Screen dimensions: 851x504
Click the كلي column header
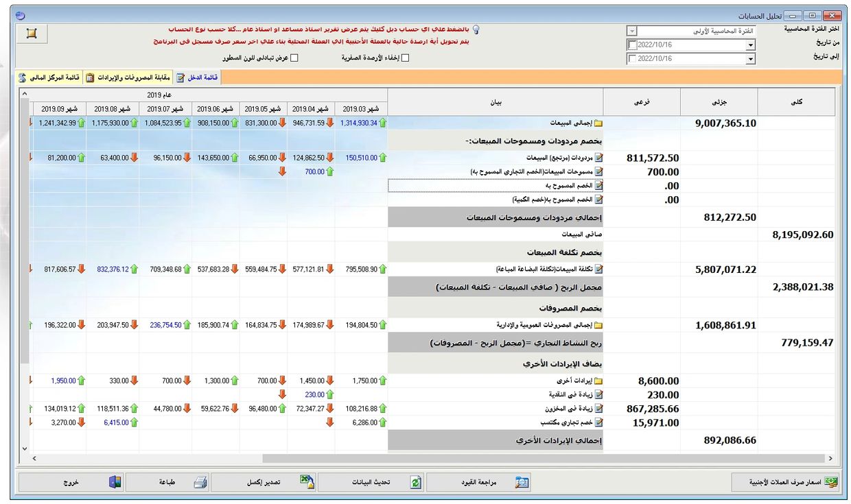796,101
